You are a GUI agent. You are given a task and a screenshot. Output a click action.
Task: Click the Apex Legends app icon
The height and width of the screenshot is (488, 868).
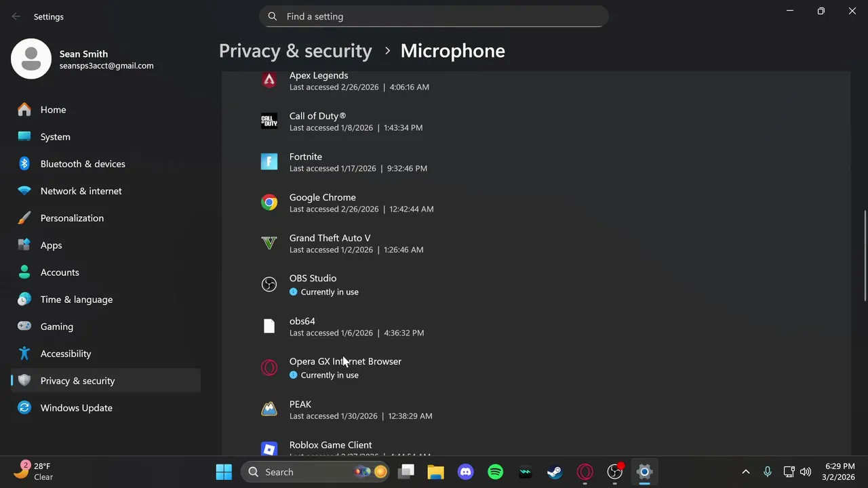click(269, 81)
